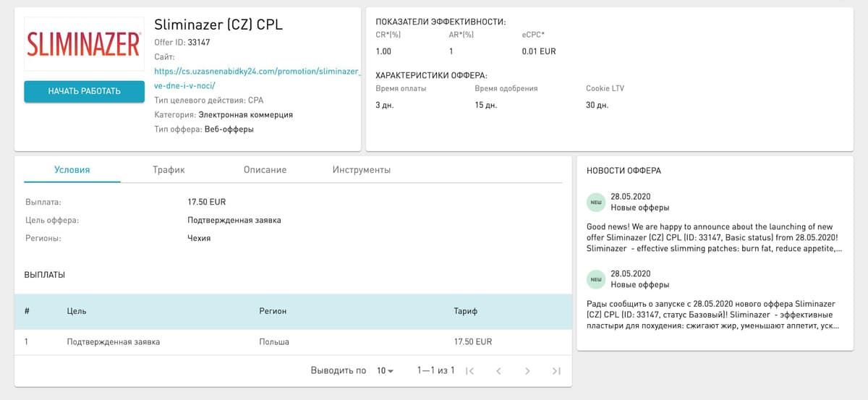Open the Russian news about Sliminazer launch
Screen dimensions: 868x400
click(714, 315)
